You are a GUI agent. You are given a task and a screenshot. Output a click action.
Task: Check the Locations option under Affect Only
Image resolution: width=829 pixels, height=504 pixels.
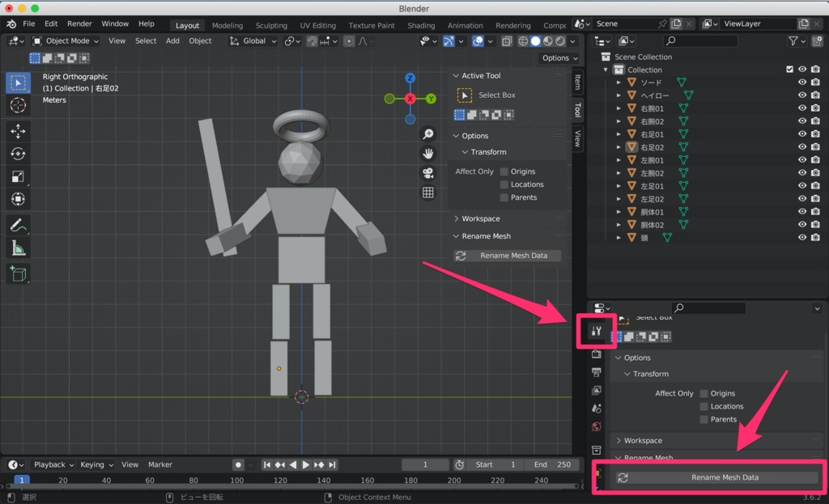(x=504, y=184)
